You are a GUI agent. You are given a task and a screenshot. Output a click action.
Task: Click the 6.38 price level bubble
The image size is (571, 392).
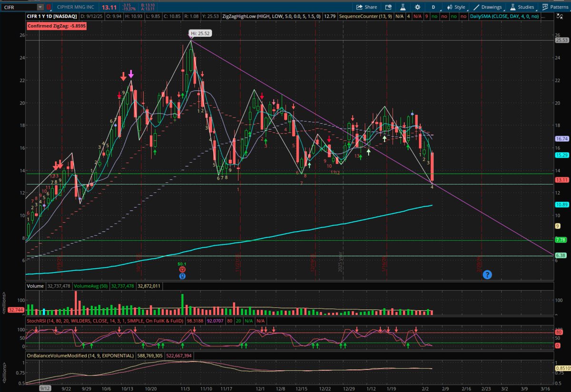point(562,255)
